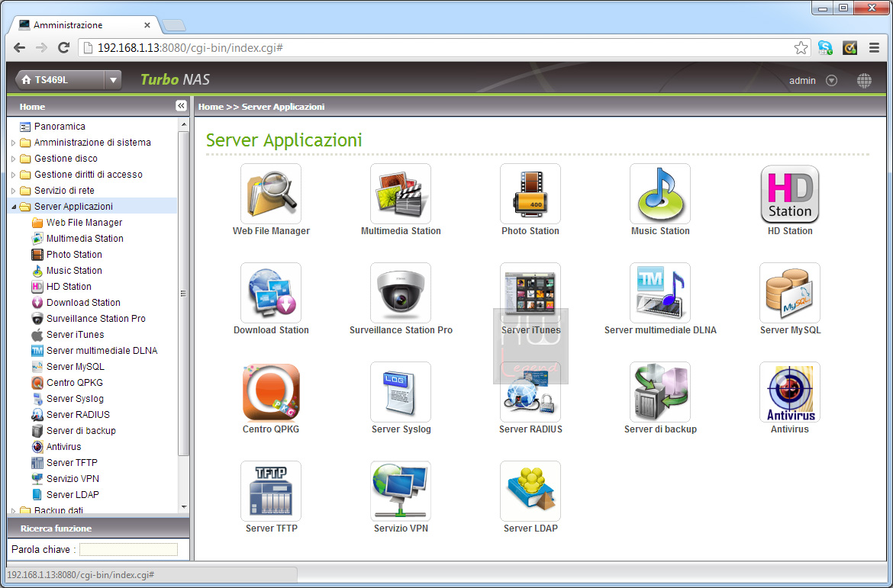The image size is (893, 588).
Task: Open the admin user dropdown arrow
Action: [831, 81]
